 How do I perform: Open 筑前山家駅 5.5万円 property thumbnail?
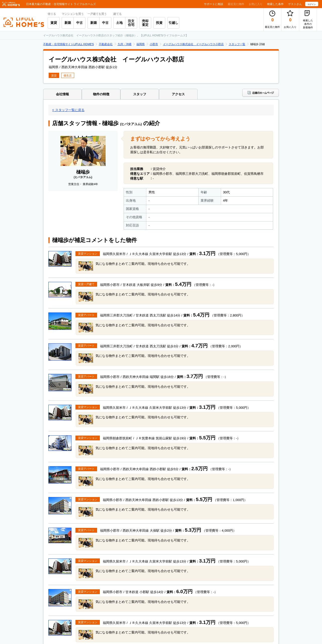(60, 443)
